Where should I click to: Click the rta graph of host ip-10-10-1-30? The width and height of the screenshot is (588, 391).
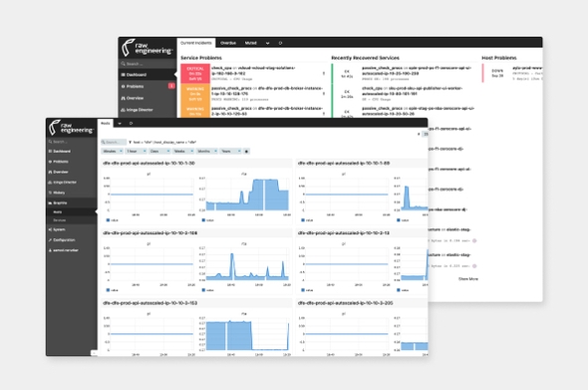pyautogui.click(x=247, y=195)
